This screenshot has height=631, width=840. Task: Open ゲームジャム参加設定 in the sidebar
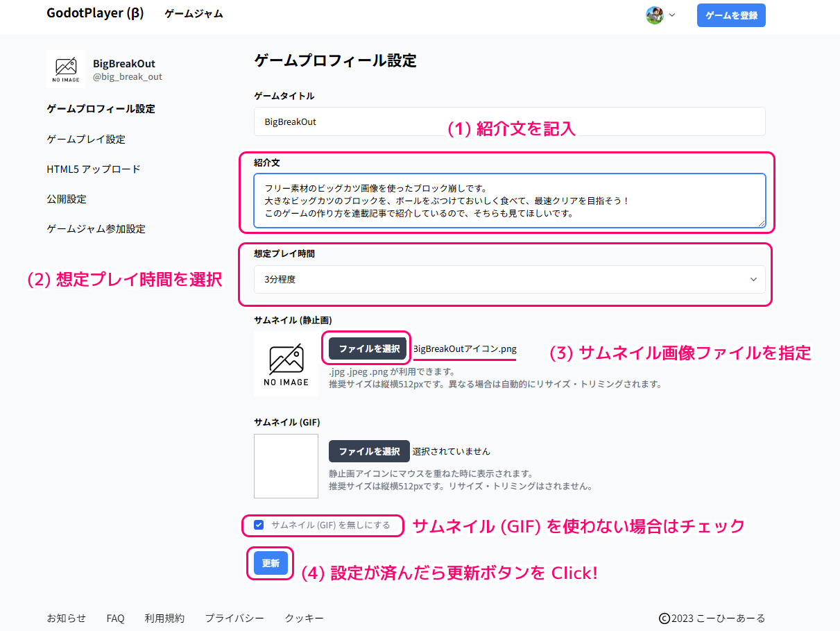coord(96,228)
